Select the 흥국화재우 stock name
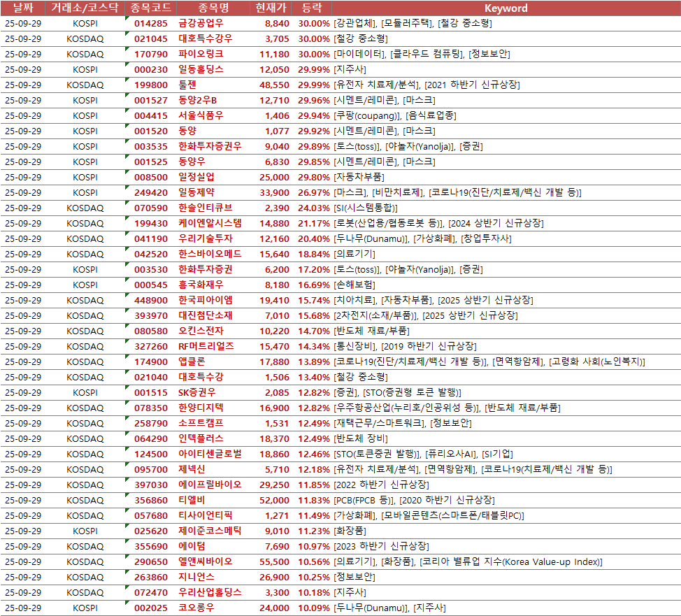The image size is (681, 616). pyautogui.click(x=201, y=285)
